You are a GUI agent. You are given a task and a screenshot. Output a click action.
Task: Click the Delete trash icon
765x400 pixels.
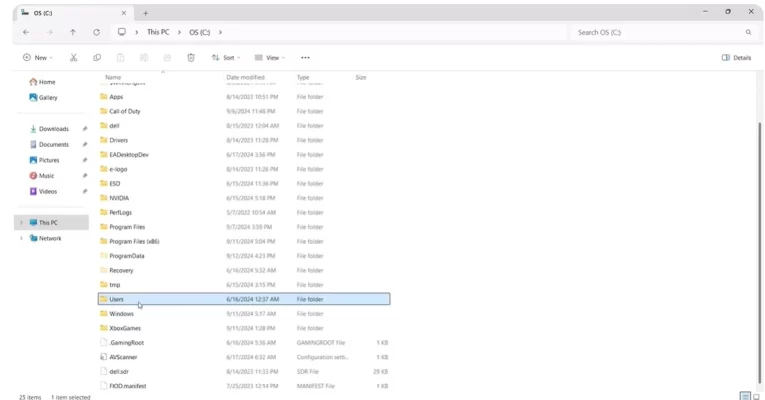pos(191,58)
